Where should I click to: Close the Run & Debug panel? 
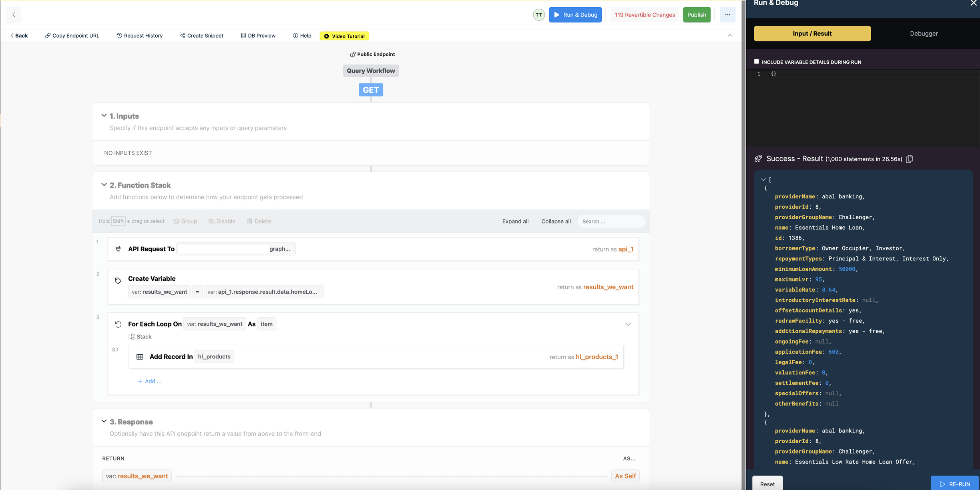973,3
